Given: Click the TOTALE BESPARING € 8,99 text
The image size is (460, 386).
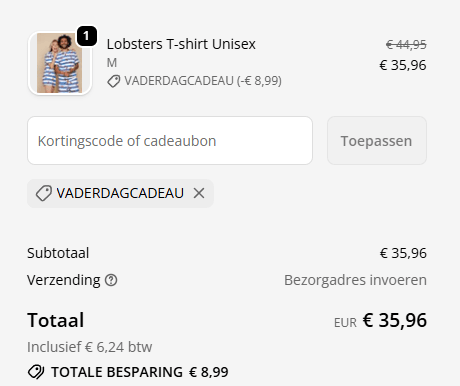Looking at the screenshot, I should [x=140, y=372].
